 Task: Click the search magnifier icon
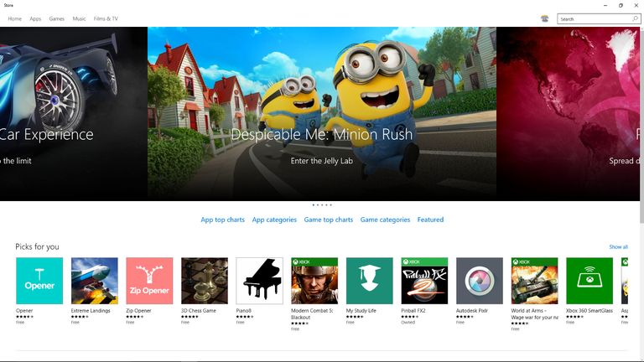pos(635,19)
